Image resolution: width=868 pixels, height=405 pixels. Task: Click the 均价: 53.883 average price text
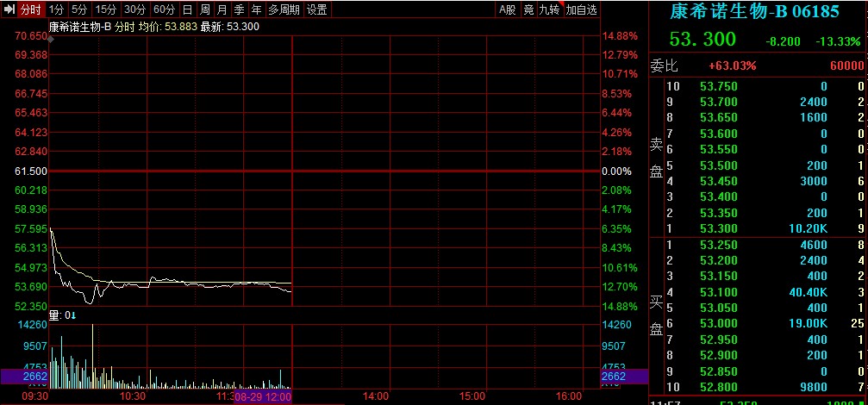168,26
